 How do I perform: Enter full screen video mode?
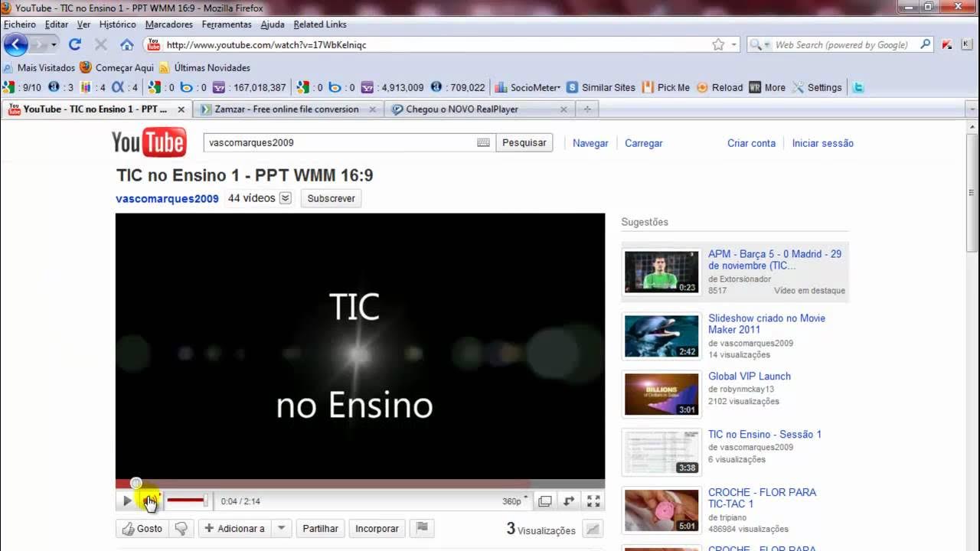coord(593,501)
